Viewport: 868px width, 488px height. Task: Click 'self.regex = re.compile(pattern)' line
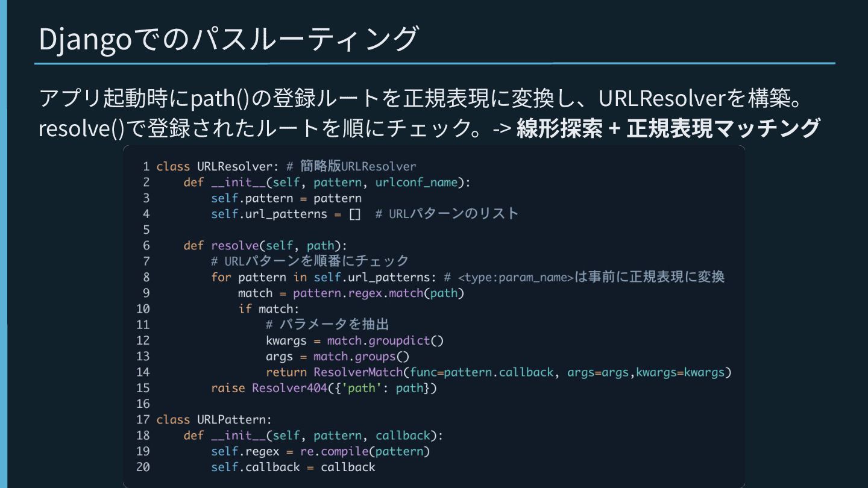point(321,451)
